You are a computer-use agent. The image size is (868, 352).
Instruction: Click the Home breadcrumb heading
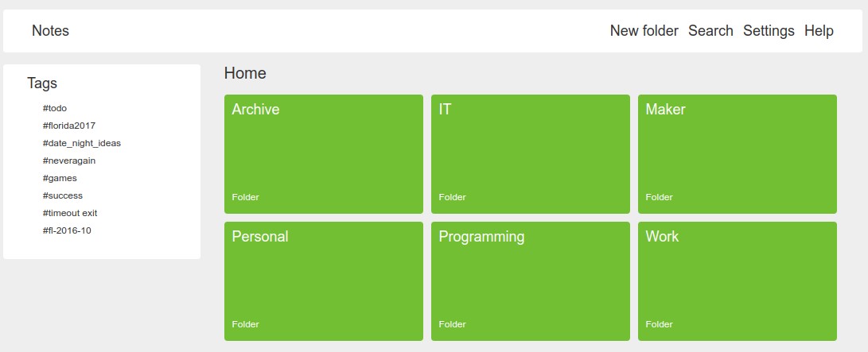click(x=245, y=74)
